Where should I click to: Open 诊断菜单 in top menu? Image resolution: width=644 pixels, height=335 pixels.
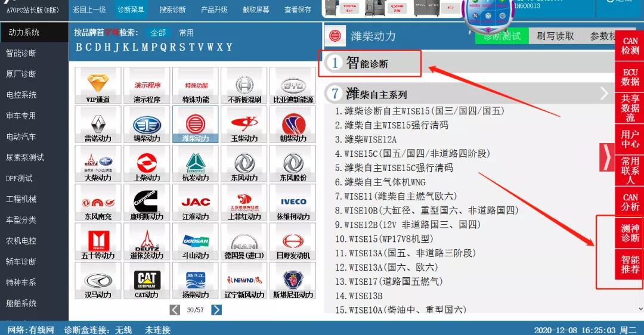pos(131,10)
